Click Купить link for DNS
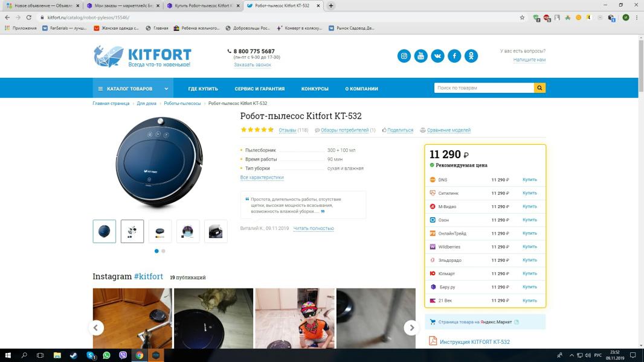Viewport: 644px width, 362px height. pos(529,180)
